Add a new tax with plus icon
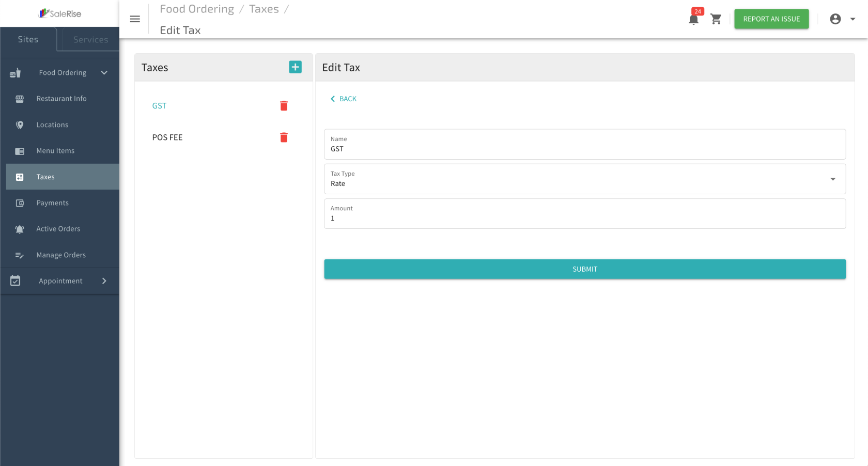 coord(295,67)
